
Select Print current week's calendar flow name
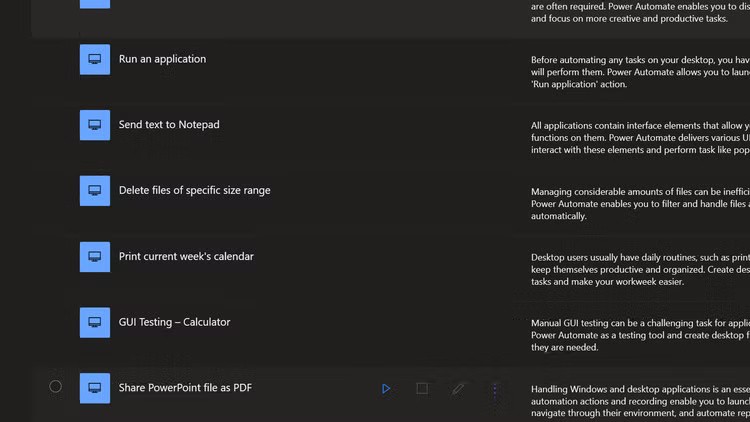(186, 257)
